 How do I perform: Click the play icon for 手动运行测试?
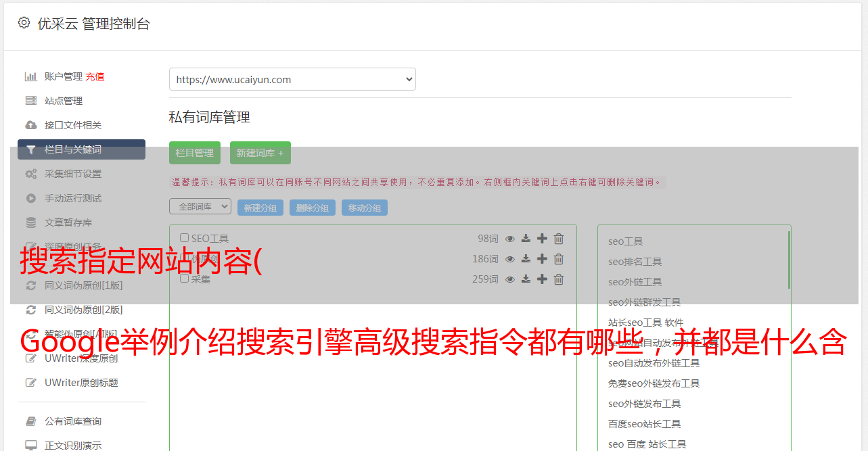[x=30, y=198]
